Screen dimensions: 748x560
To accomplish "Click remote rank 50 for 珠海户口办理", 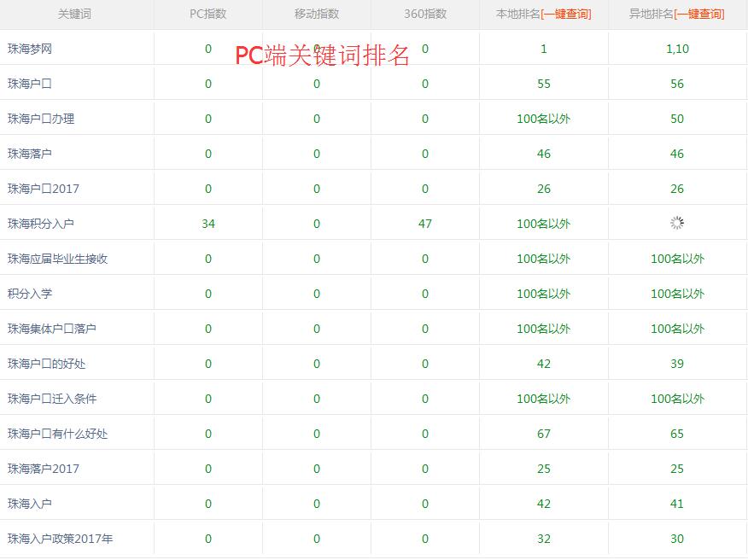I will click(x=677, y=119).
